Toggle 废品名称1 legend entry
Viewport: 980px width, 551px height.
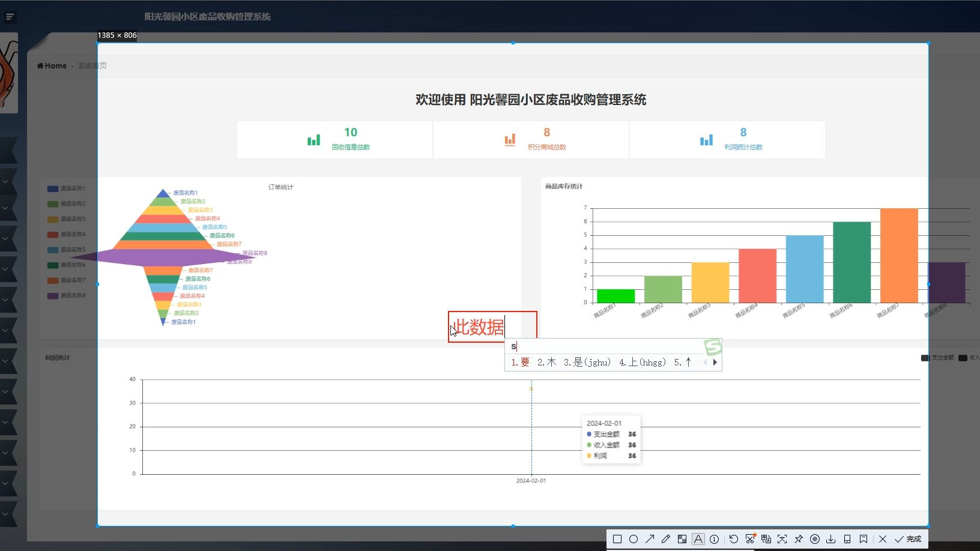point(66,188)
